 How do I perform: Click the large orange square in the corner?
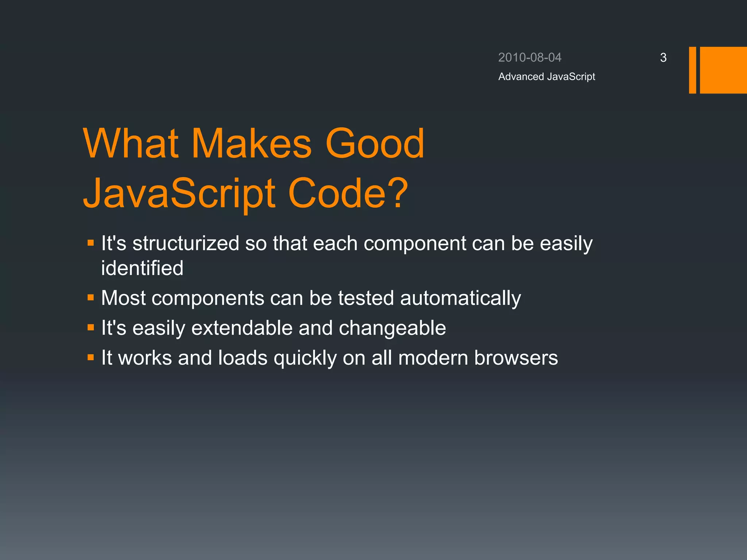click(x=723, y=70)
